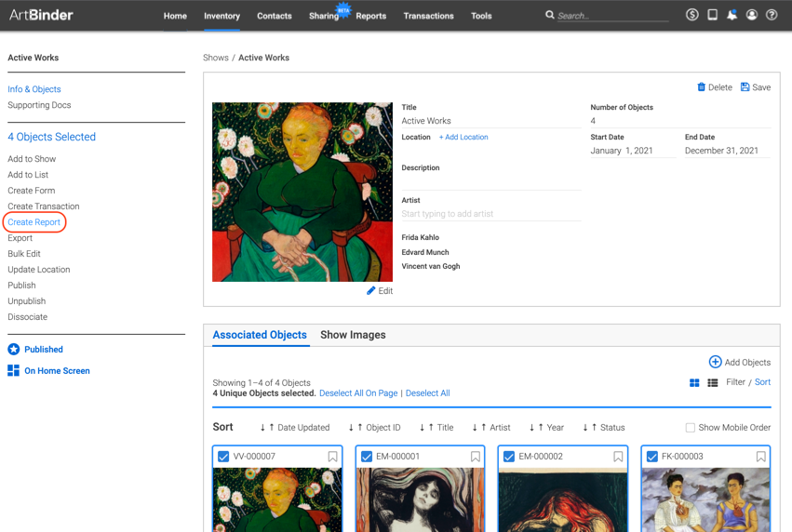The height and width of the screenshot is (532, 792).
Task: Bookmark the EM-000002 object
Action: point(618,457)
